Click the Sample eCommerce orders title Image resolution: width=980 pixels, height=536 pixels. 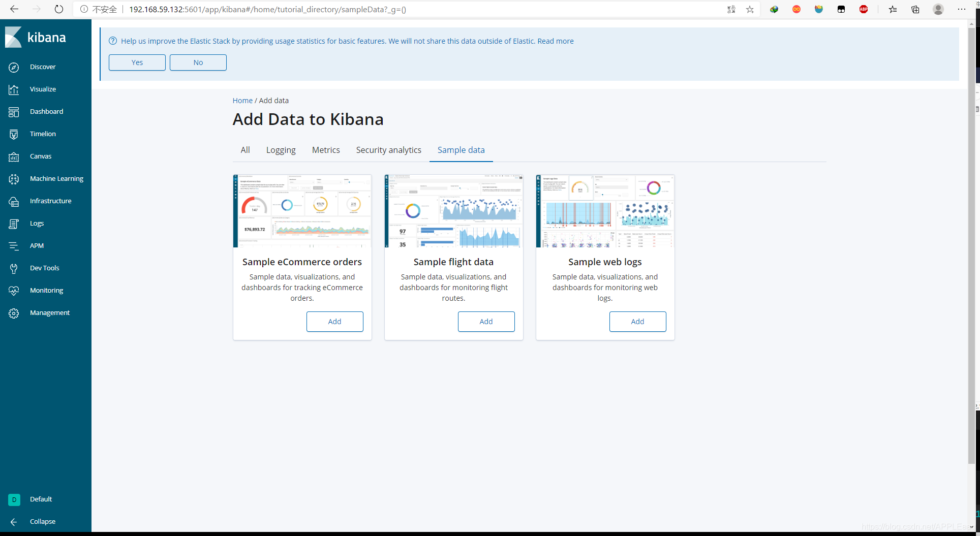click(x=302, y=262)
